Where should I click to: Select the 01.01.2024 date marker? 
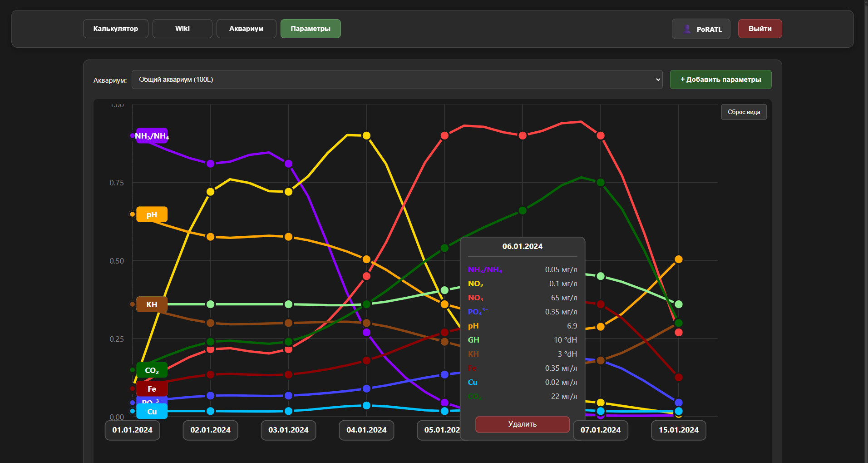point(133,430)
